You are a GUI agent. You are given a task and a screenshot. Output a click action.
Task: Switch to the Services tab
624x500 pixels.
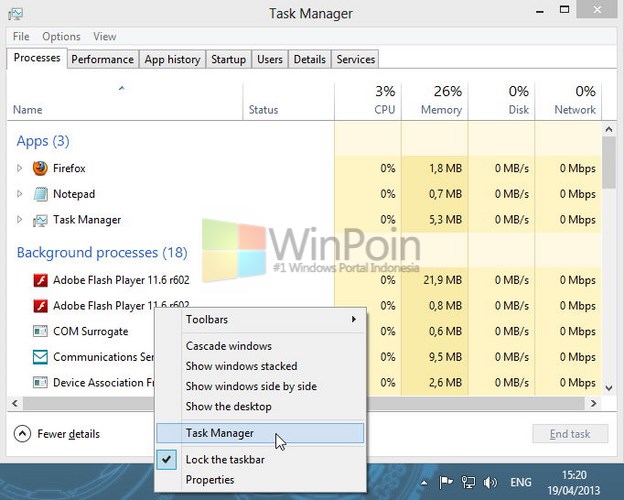(x=356, y=59)
